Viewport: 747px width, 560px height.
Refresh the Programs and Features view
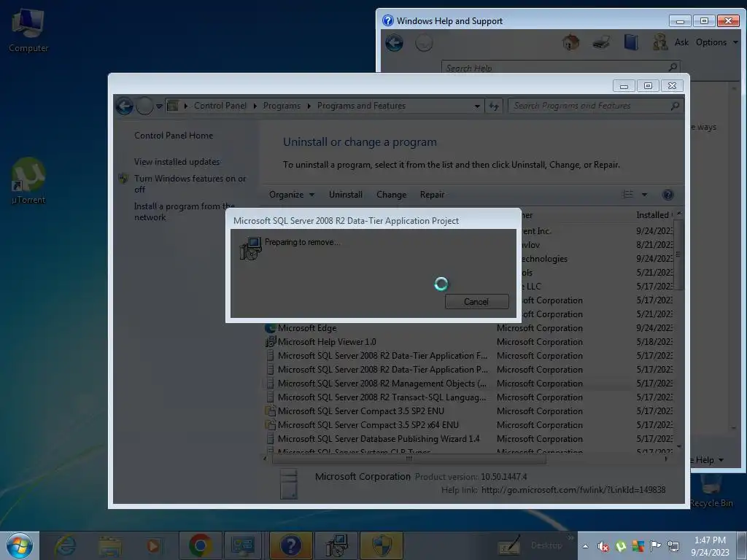pyautogui.click(x=494, y=106)
